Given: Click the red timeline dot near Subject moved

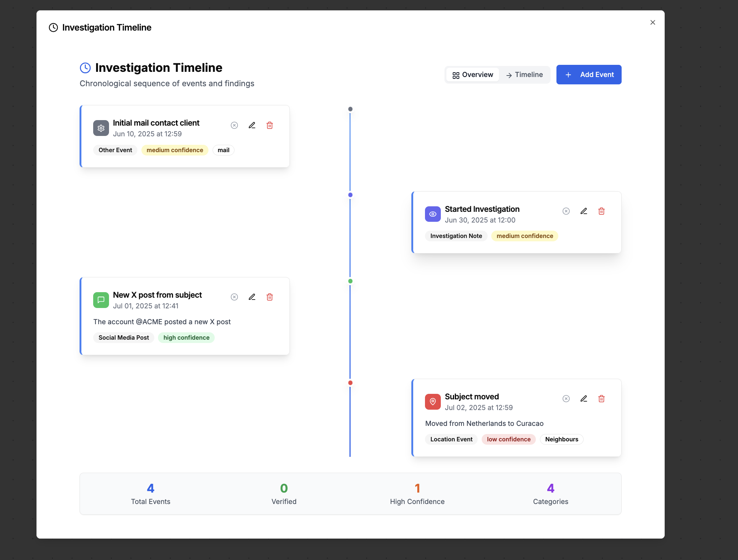Looking at the screenshot, I should click(x=350, y=383).
